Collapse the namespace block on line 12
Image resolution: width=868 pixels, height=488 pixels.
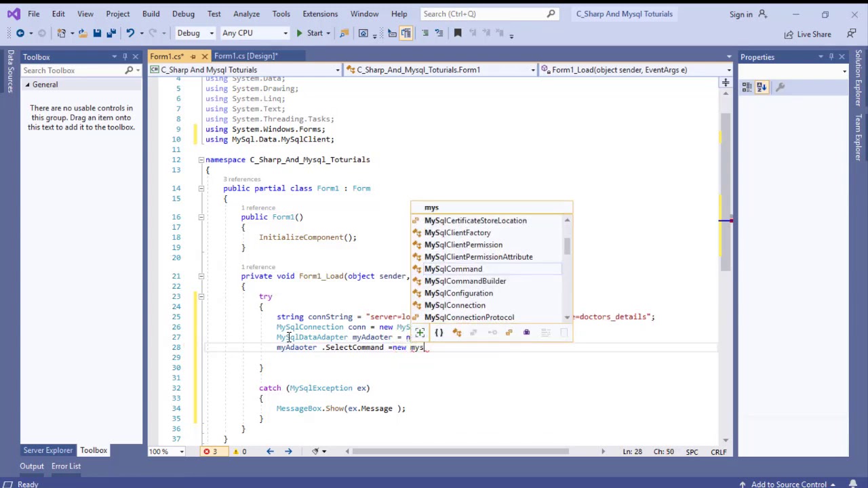pos(201,159)
